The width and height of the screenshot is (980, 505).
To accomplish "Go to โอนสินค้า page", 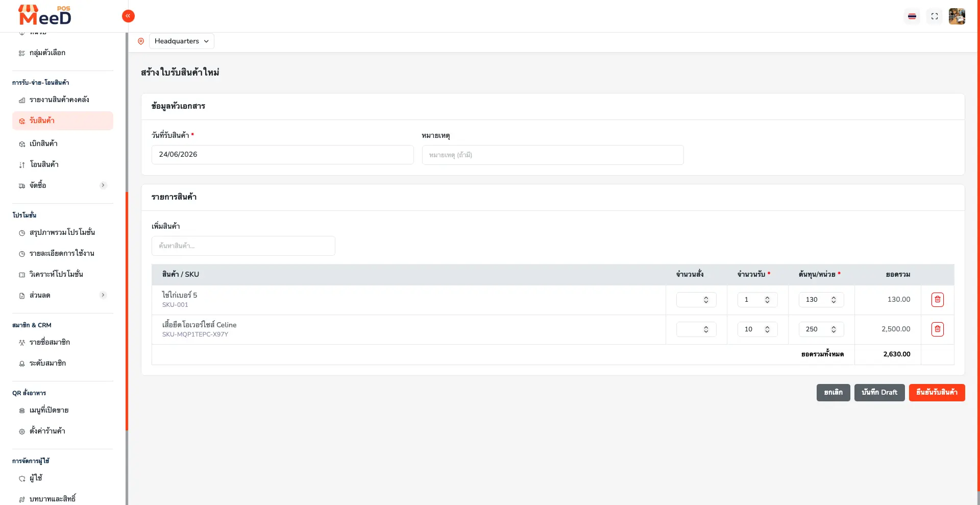I will 63,165.
